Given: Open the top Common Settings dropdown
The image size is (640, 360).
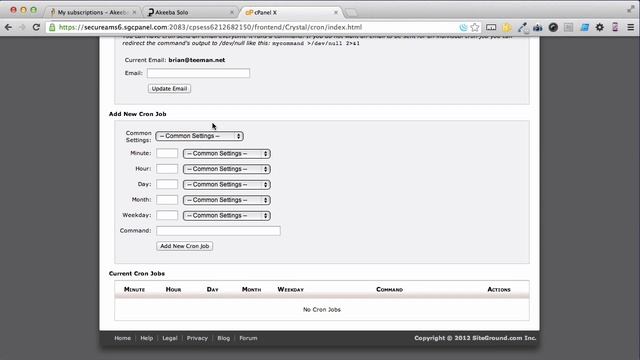Looking at the screenshot, I should 199,136.
